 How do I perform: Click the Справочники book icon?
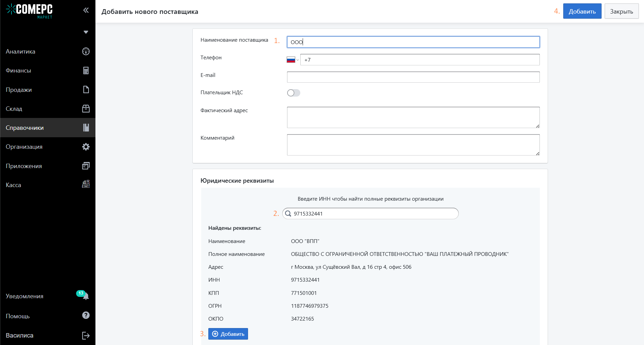click(86, 127)
